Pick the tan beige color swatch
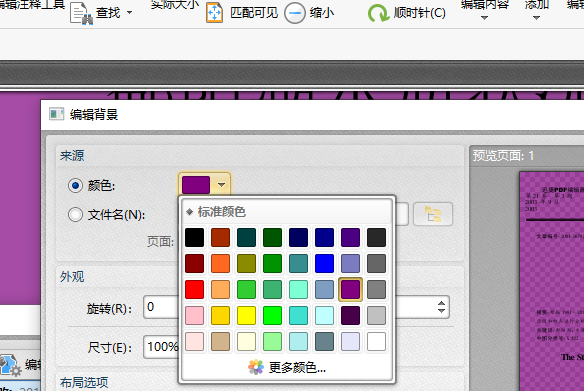Viewport: 584px width, 391px height. pyautogui.click(x=220, y=341)
